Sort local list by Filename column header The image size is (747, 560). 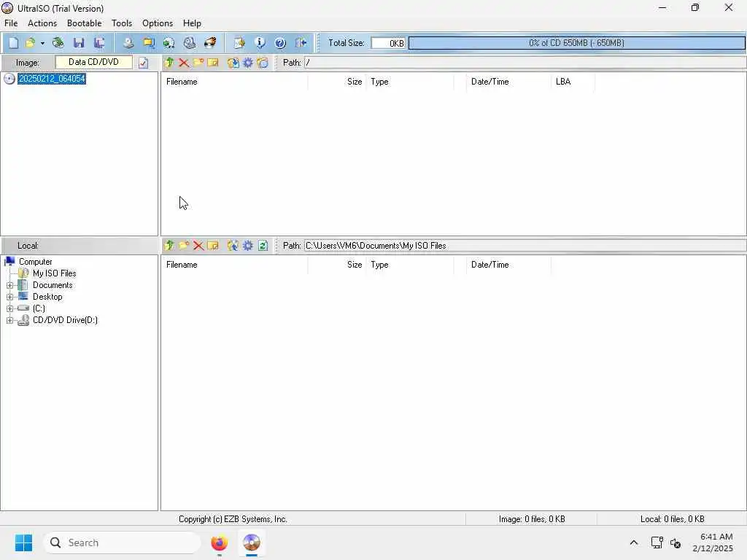tap(234, 265)
